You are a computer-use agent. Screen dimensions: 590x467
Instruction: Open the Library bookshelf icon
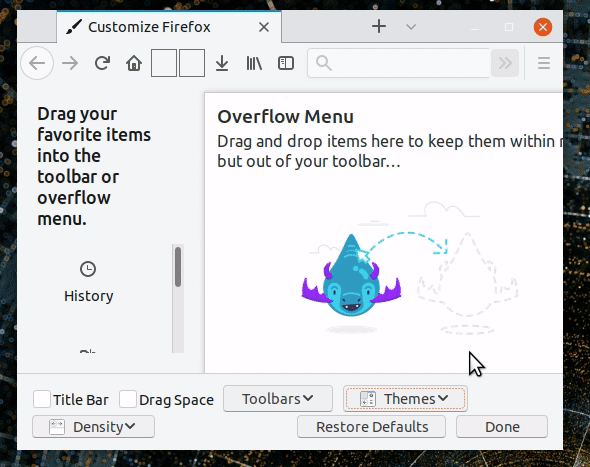pyautogui.click(x=254, y=63)
